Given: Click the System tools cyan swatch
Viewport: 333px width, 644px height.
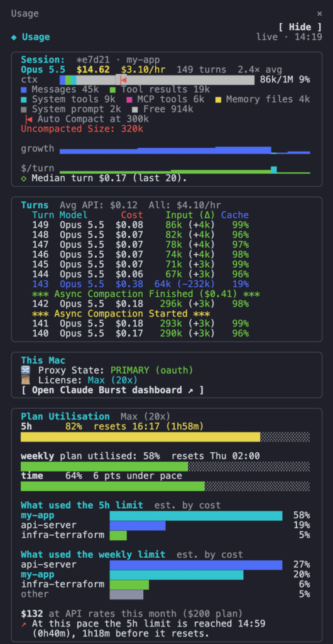Looking at the screenshot, I should coord(24,99).
